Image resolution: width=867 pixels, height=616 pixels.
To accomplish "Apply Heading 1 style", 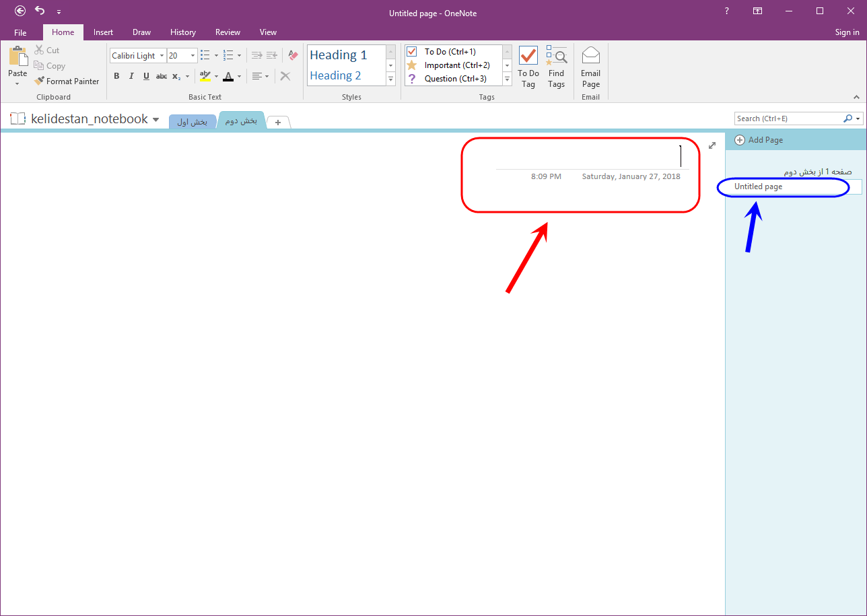I will [339, 55].
